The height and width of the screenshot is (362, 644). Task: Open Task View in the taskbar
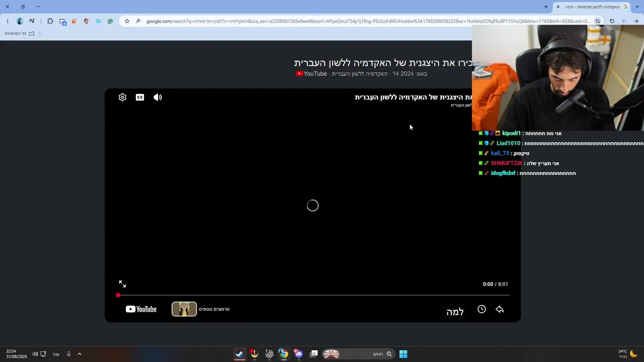[314, 354]
